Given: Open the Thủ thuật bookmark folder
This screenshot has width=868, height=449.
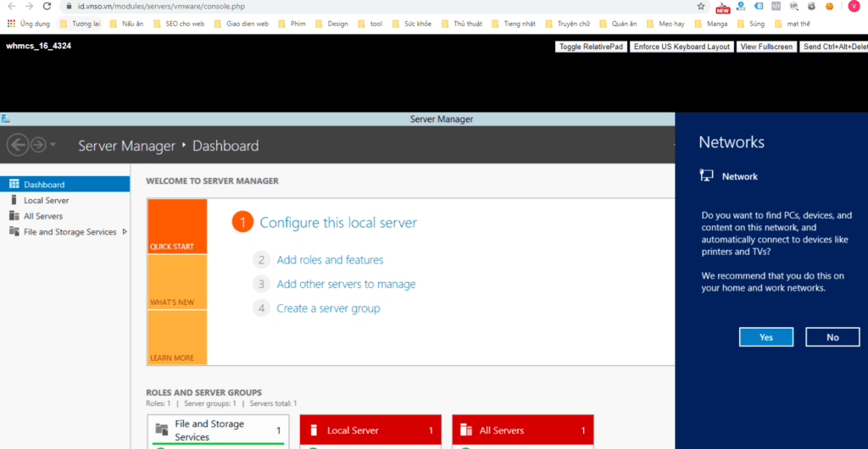Looking at the screenshot, I should [462, 24].
